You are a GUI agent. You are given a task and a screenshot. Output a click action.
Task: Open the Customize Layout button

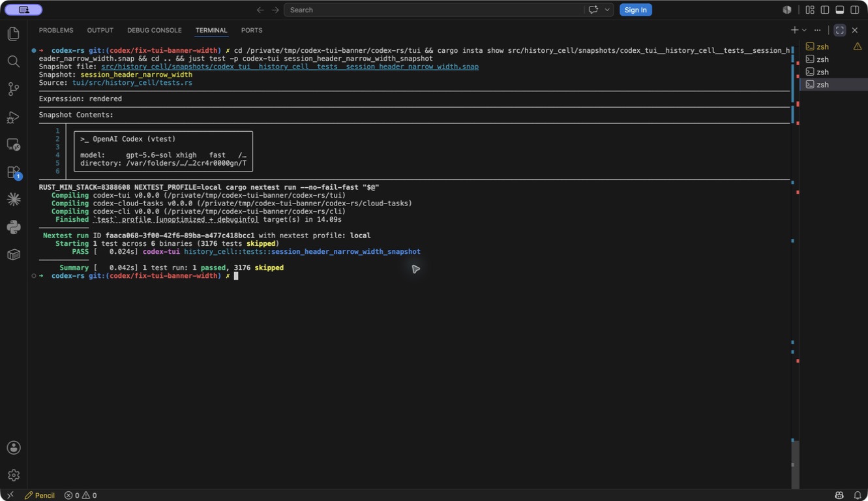(810, 10)
